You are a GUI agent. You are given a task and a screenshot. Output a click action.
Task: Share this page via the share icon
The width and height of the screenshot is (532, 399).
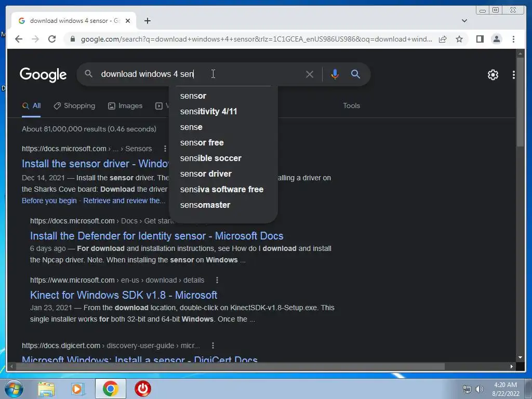tap(443, 39)
